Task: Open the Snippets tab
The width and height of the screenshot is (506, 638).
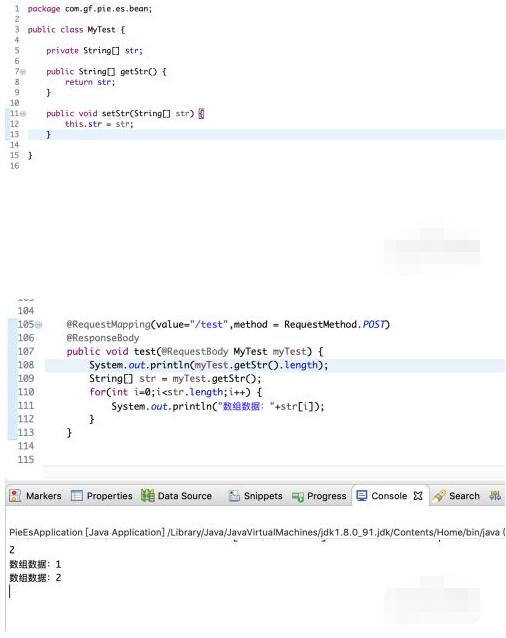Action: [256, 496]
